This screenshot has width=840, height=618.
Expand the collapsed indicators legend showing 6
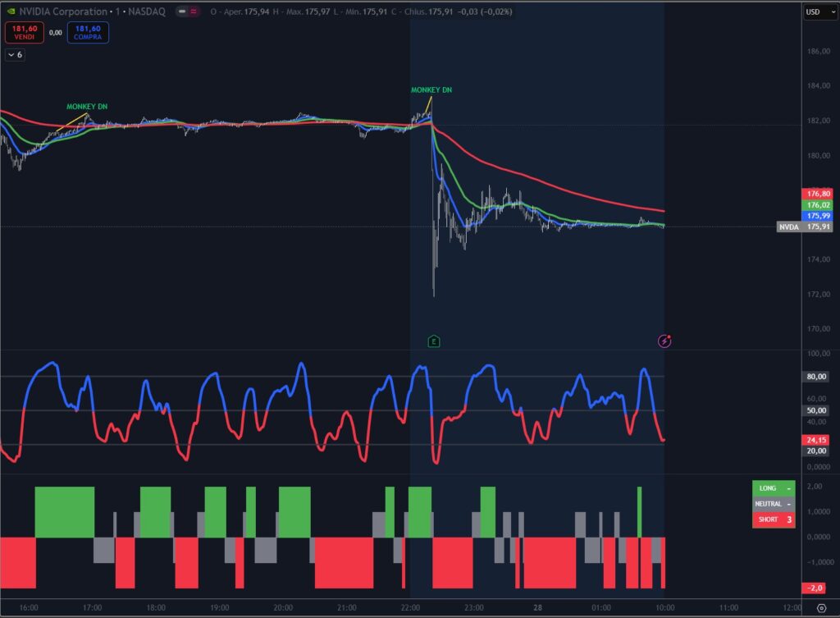click(15, 54)
